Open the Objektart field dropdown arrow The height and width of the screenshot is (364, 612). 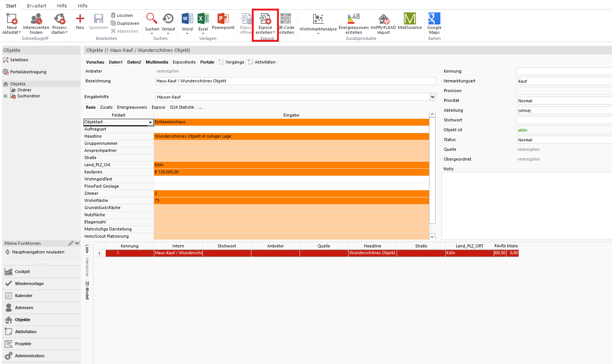(150, 123)
